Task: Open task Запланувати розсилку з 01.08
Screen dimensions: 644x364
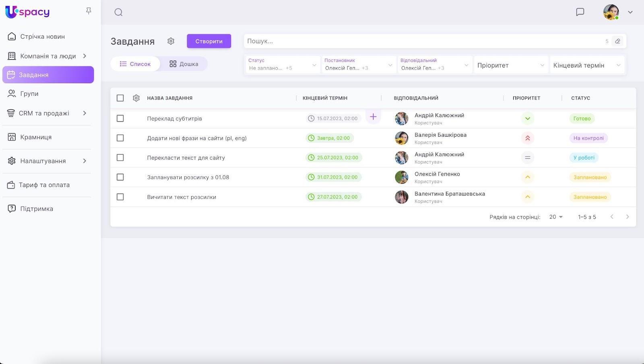Action: pos(188,177)
